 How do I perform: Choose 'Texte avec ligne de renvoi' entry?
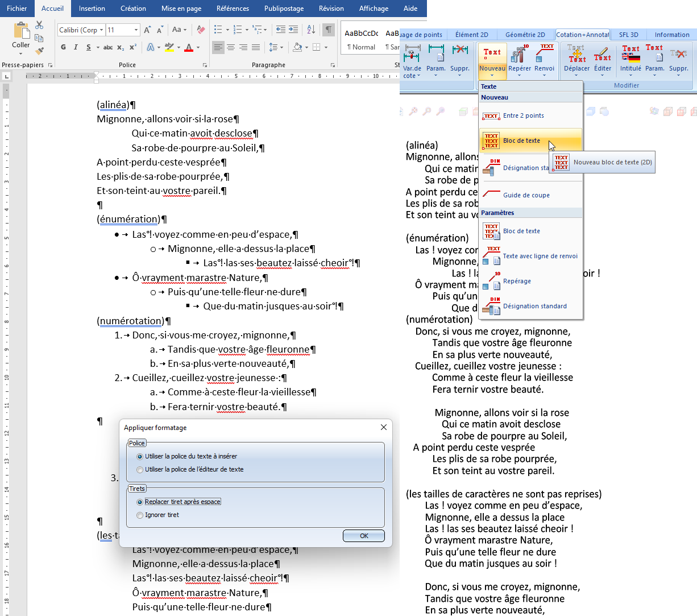tap(530, 256)
